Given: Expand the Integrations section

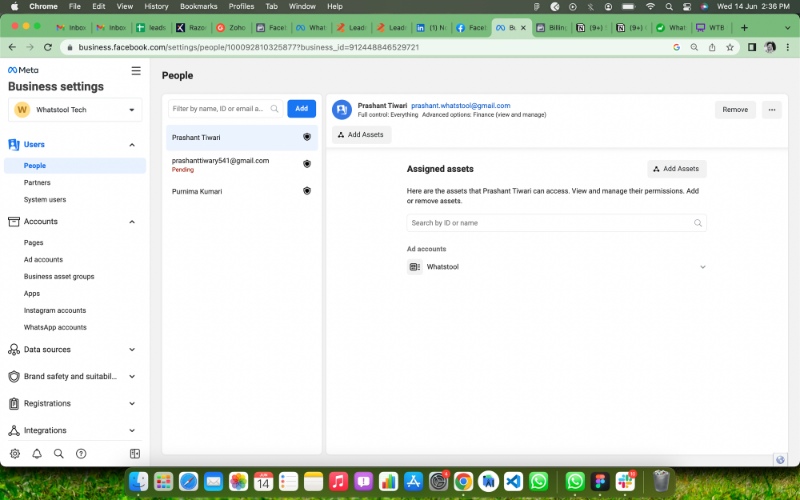Looking at the screenshot, I should (132, 431).
